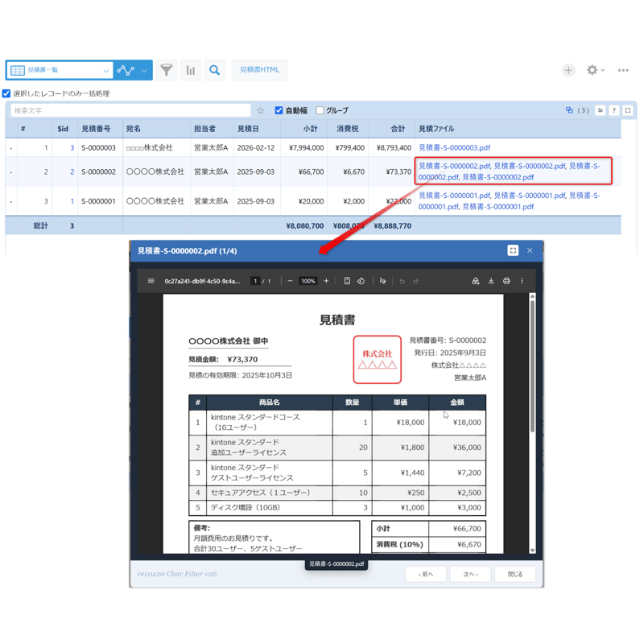Click the 前へ previous button
Screen dimensions: 644x644
(x=426, y=574)
